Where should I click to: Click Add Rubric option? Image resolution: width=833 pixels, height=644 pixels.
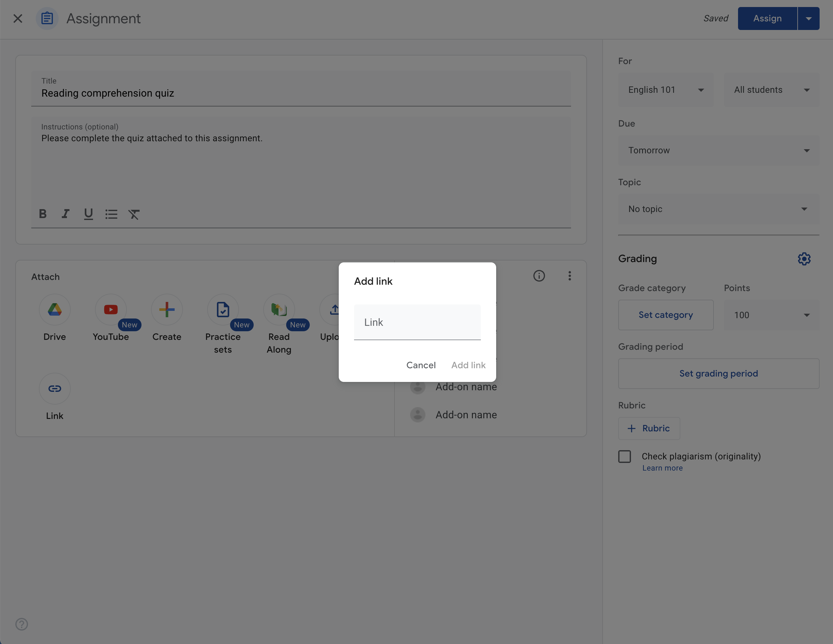[x=648, y=428]
